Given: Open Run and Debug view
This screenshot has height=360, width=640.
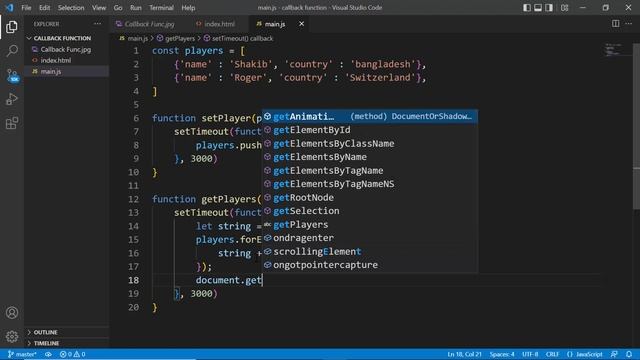Looking at the screenshot, I should (x=12, y=99).
